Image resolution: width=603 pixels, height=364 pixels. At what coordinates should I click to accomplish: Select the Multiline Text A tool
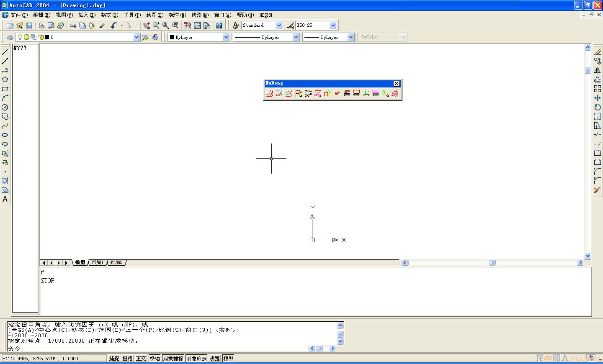pos(5,199)
